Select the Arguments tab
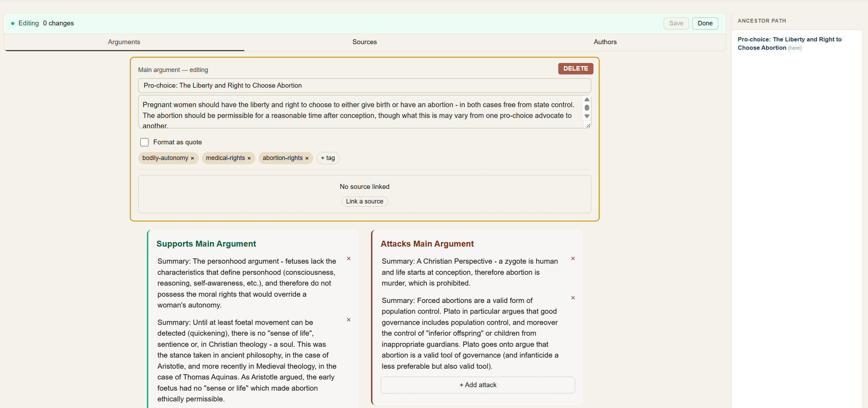The height and width of the screenshot is (408, 868). click(x=124, y=42)
